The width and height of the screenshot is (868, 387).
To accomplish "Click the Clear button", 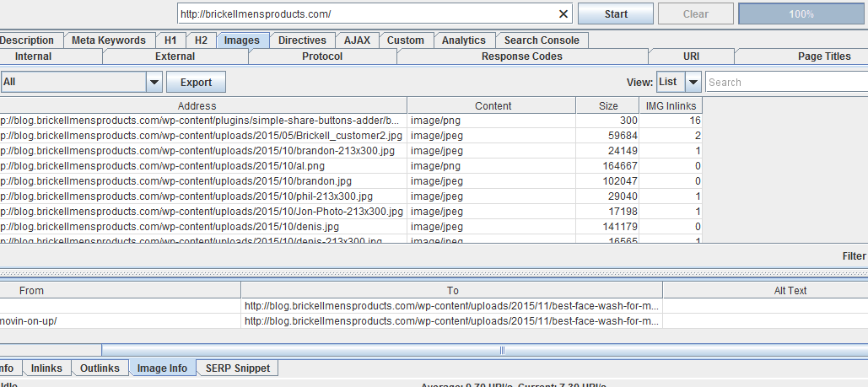I will (x=695, y=14).
